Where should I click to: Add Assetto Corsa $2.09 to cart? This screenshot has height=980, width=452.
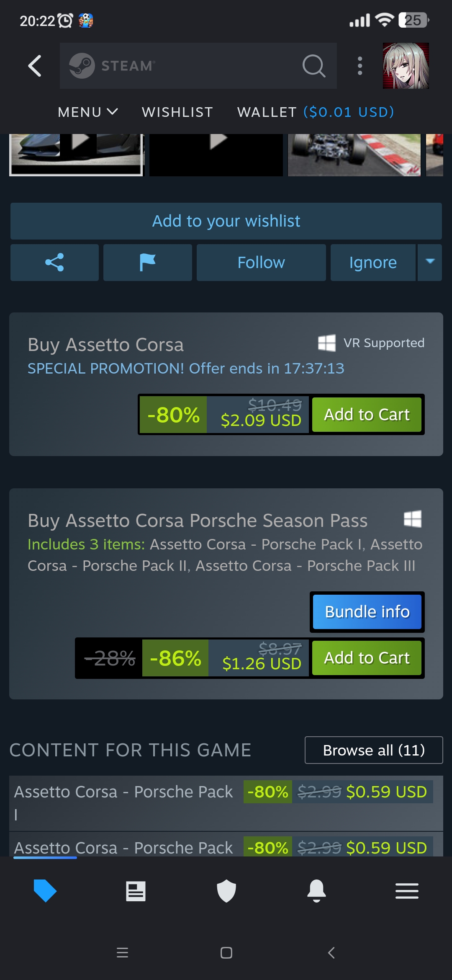click(367, 415)
